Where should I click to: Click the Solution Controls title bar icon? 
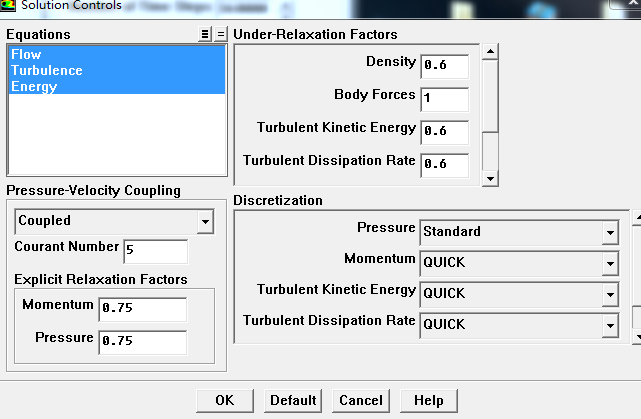tap(8, 6)
